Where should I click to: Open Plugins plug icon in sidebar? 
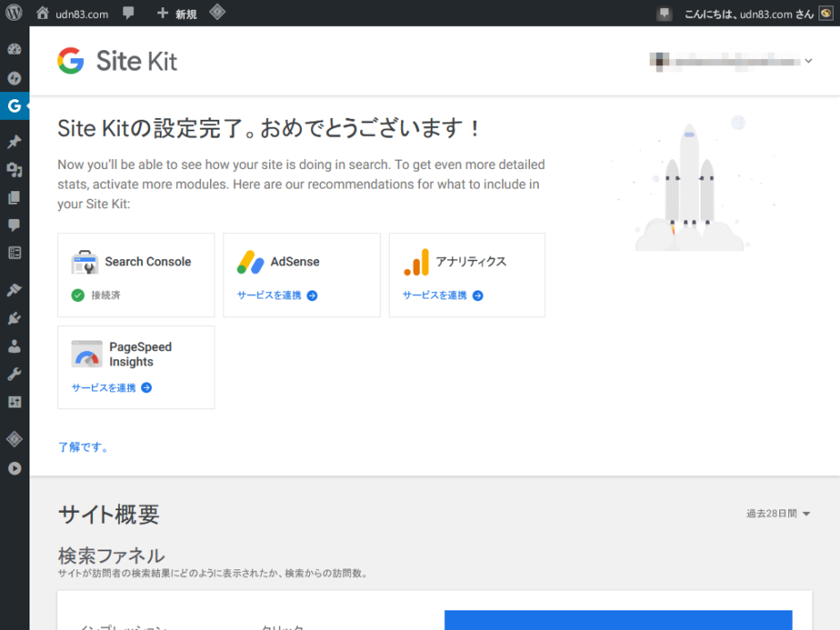[14, 318]
